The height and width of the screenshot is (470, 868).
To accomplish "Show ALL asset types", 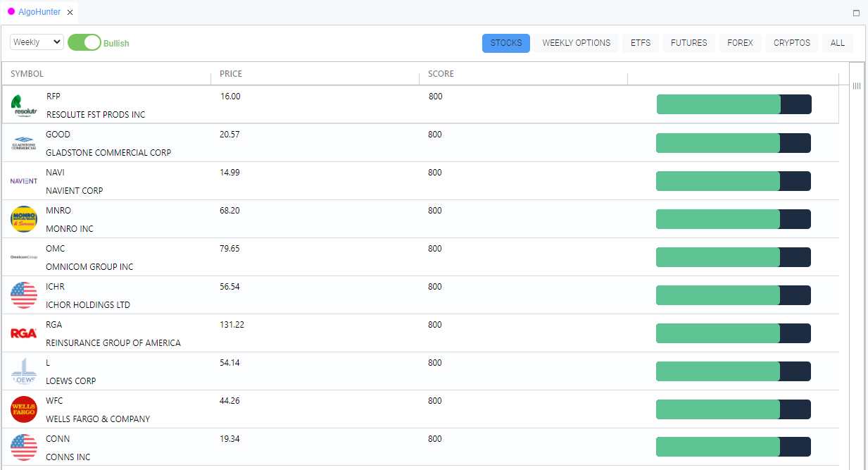I will click(838, 43).
